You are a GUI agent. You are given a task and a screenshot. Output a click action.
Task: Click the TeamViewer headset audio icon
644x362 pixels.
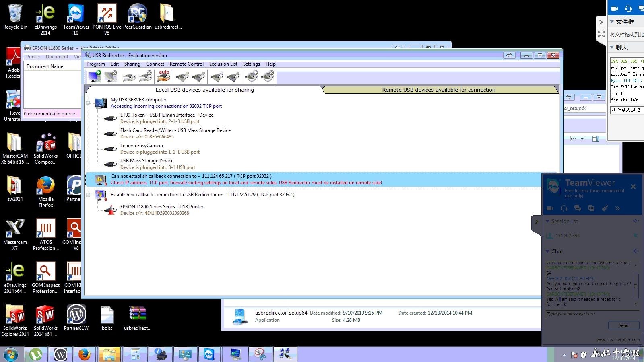(x=564, y=208)
